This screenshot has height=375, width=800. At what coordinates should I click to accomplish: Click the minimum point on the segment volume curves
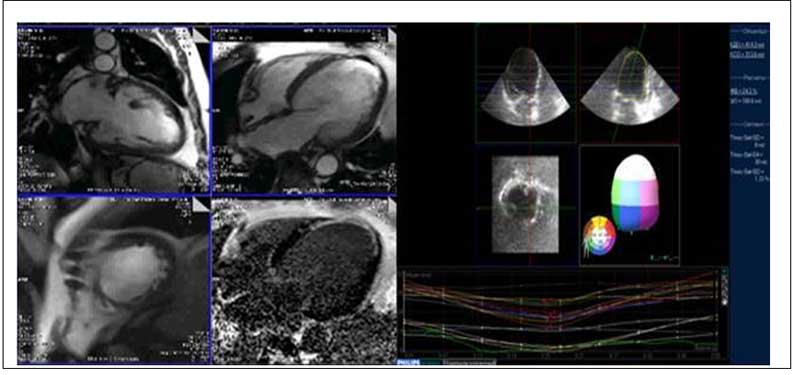coord(554,319)
